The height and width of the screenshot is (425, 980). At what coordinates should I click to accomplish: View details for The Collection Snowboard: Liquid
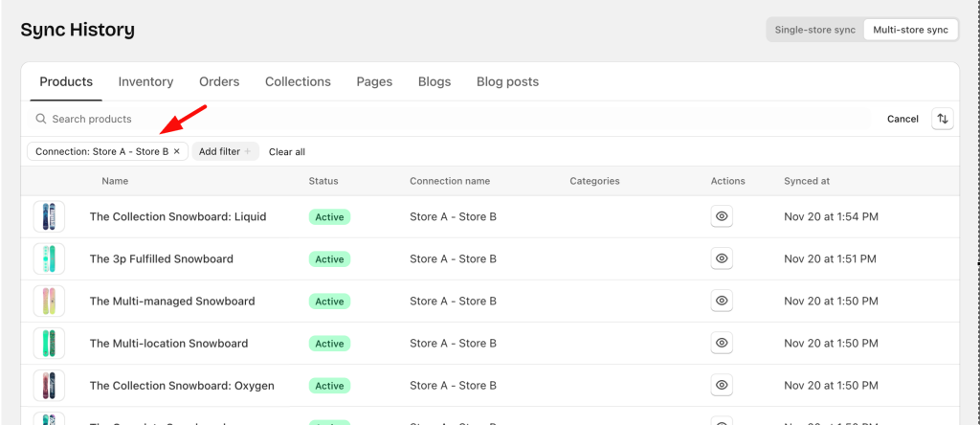tap(722, 217)
